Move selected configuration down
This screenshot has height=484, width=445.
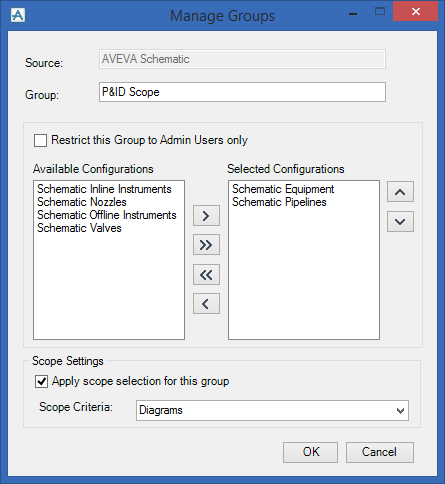click(x=400, y=222)
